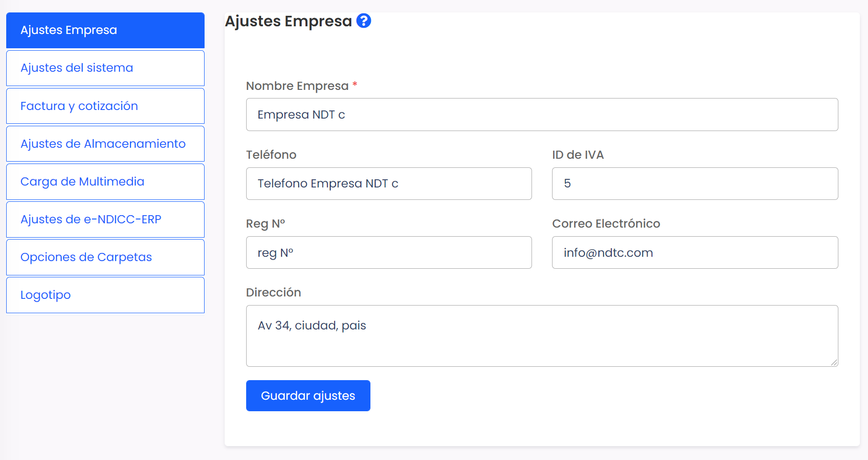Open Carga de Multimedia settings
The height and width of the screenshot is (460, 868).
(x=105, y=182)
